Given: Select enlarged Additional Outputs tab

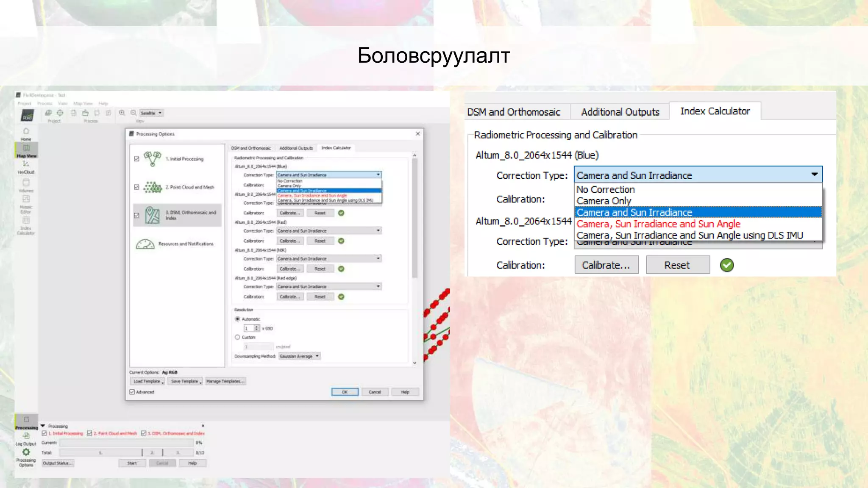Looking at the screenshot, I should 620,112.
